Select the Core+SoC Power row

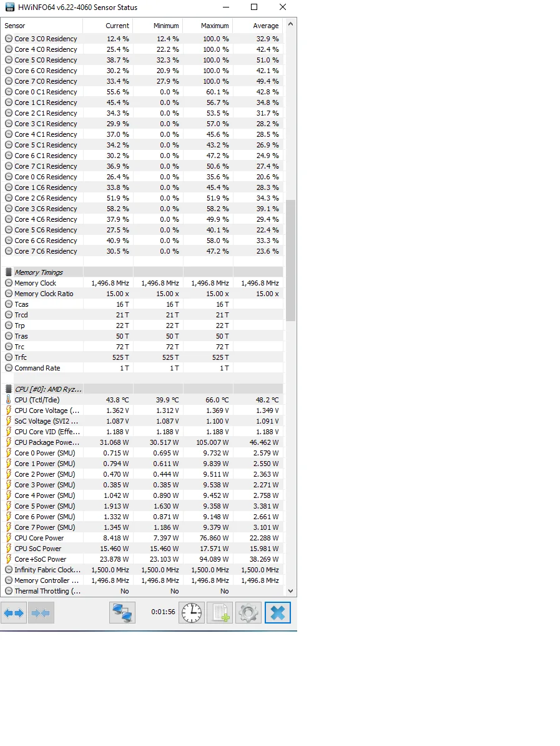[142, 559]
